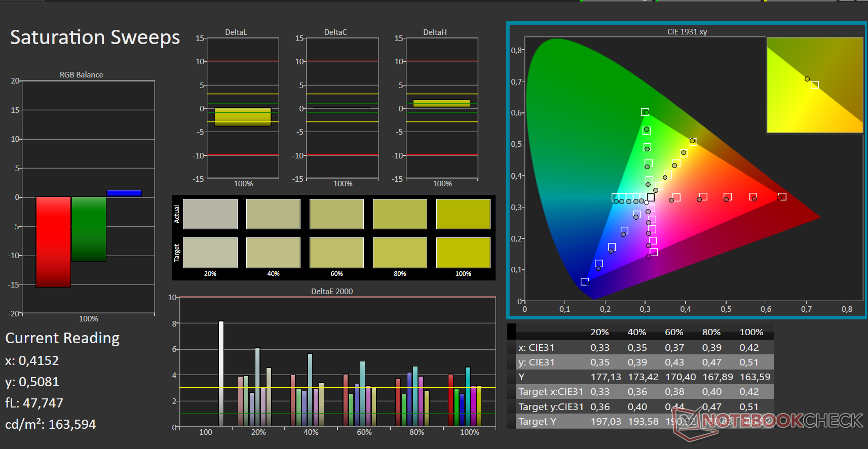Select the Target 40% color swatch
This screenshot has width=868, height=449.
tap(273, 253)
